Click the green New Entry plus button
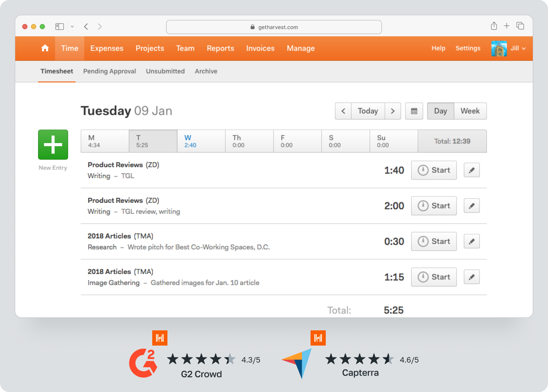This screenshot has width=548, height=392. point(53,145)
